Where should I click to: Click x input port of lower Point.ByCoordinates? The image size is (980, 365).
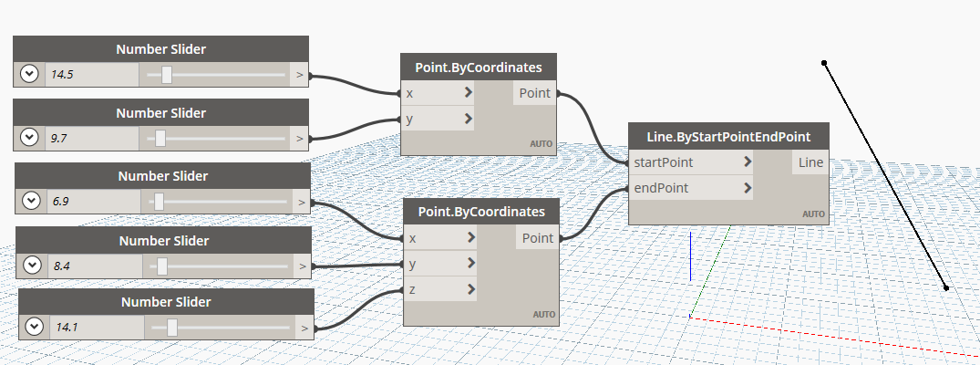[x=440, y=238]
